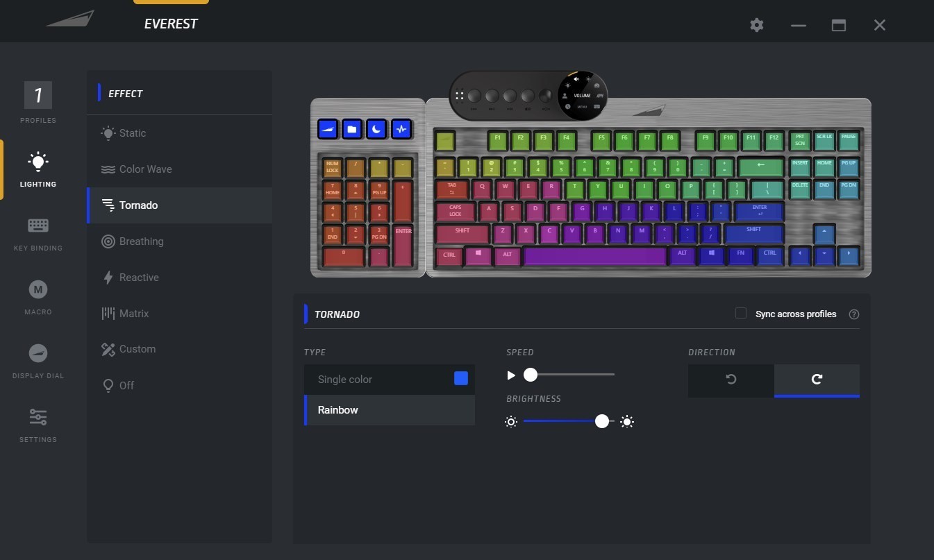
Task: Open the Display Dial section
Action: (37, 361)
